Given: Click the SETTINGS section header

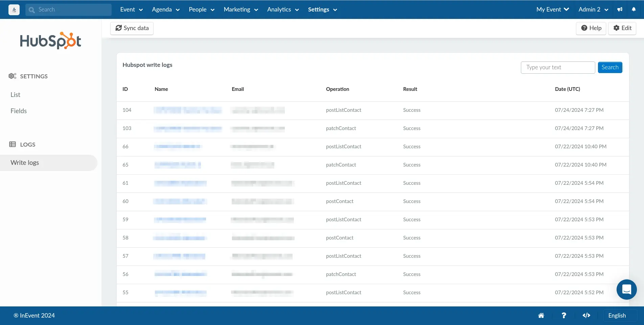Looking at the screenshot, I should 28,76.
